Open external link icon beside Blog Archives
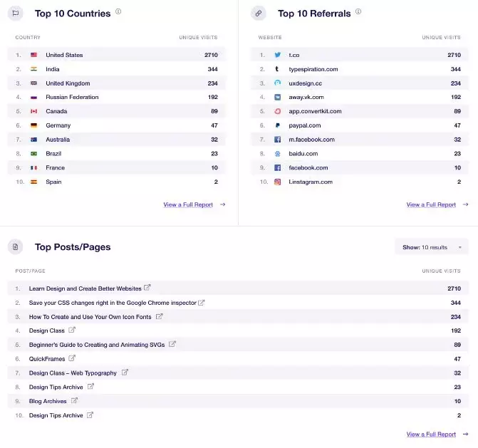This screenshot has width=478, height=448. 74,400
